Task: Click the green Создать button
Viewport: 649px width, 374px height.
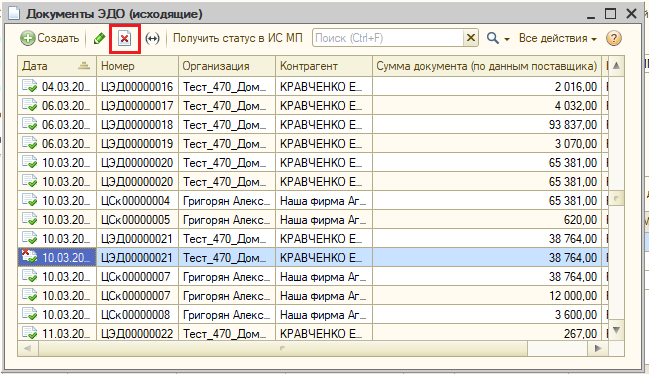Action: [49, 38]
